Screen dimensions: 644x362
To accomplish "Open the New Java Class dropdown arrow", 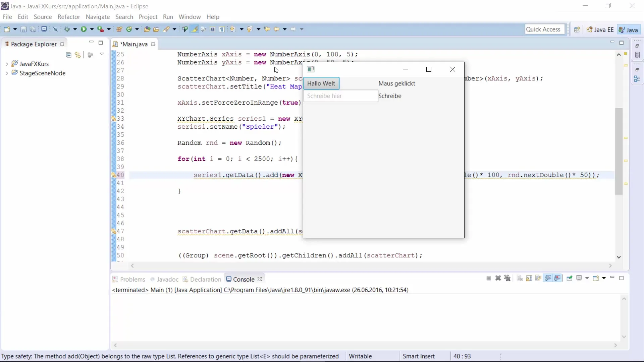I will (x=137, y=29).
